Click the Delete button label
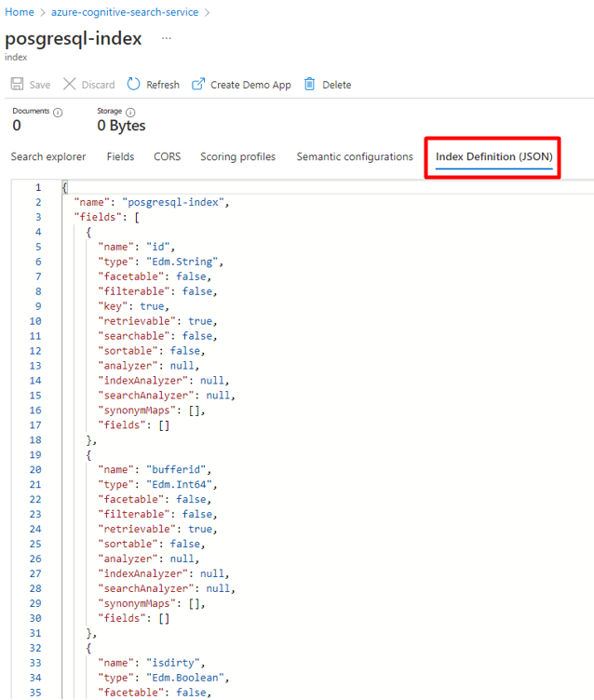 [337, 85]
